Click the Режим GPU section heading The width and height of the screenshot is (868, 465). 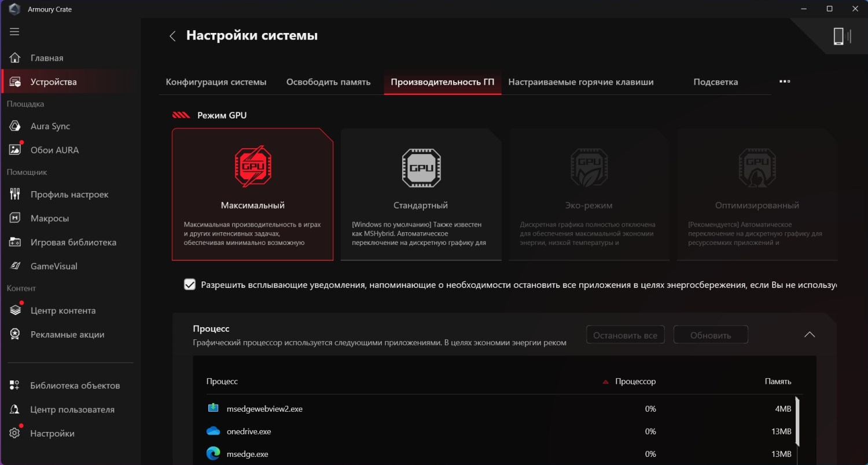[x=222, y=115]
